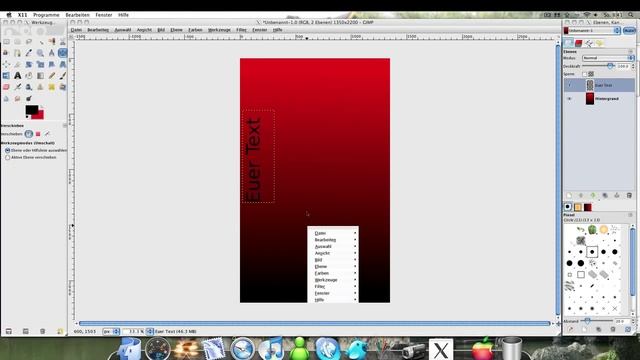
Task: Toggle the Sperre lock checkbox
Action: pos(584,74)
